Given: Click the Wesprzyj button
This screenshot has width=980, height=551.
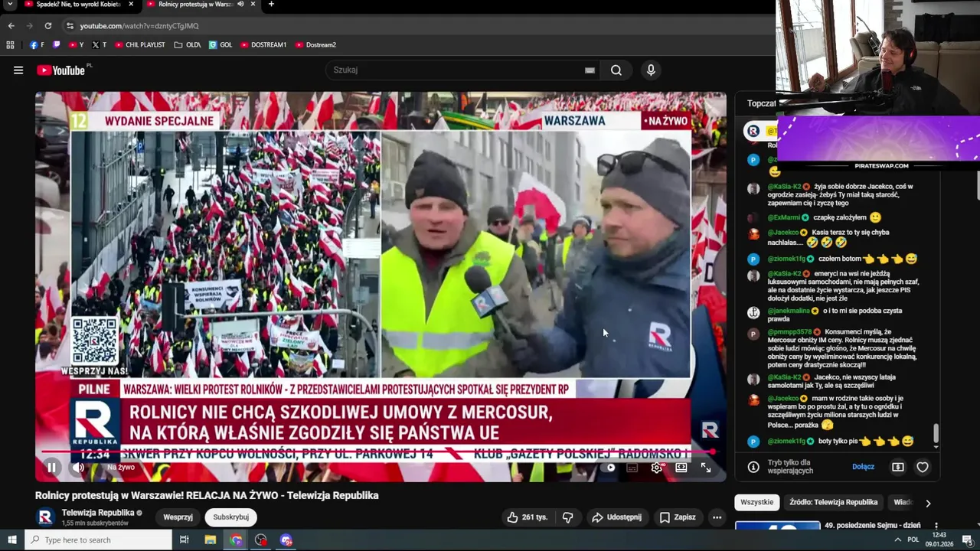Looking at the screenshot, I should (178, 517).
